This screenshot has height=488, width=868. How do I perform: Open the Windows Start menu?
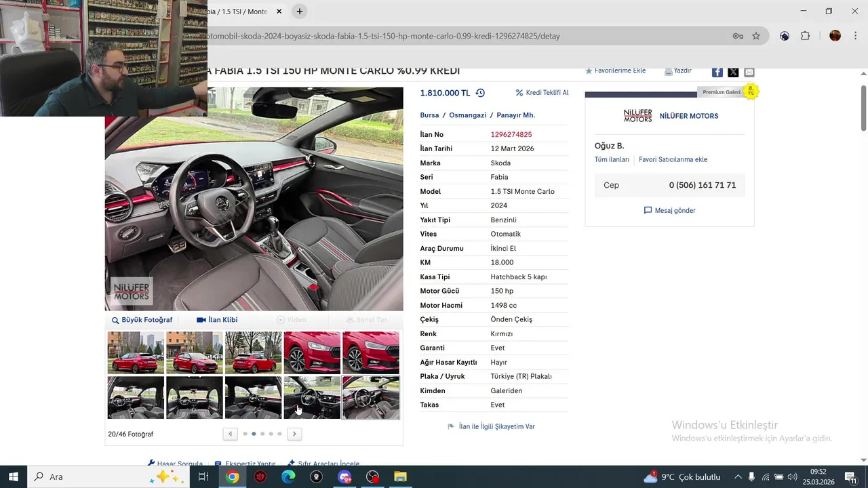(x=13, y=476)
